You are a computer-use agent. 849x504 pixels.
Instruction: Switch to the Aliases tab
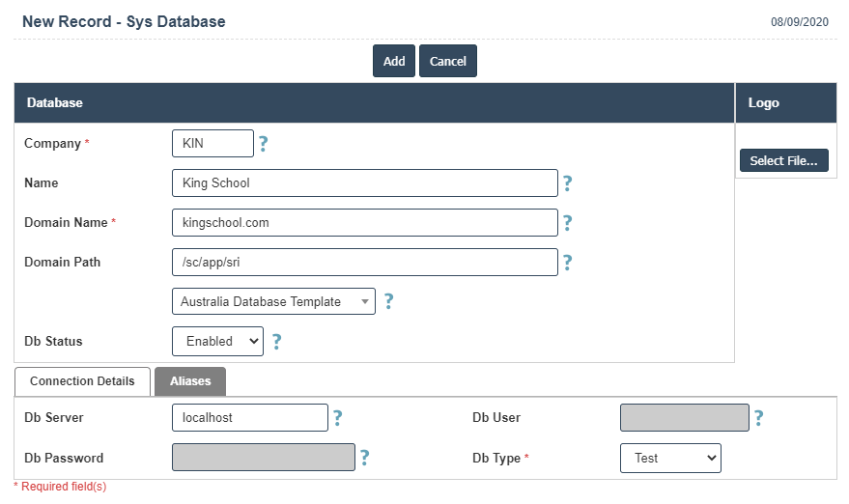pos(190,381)
